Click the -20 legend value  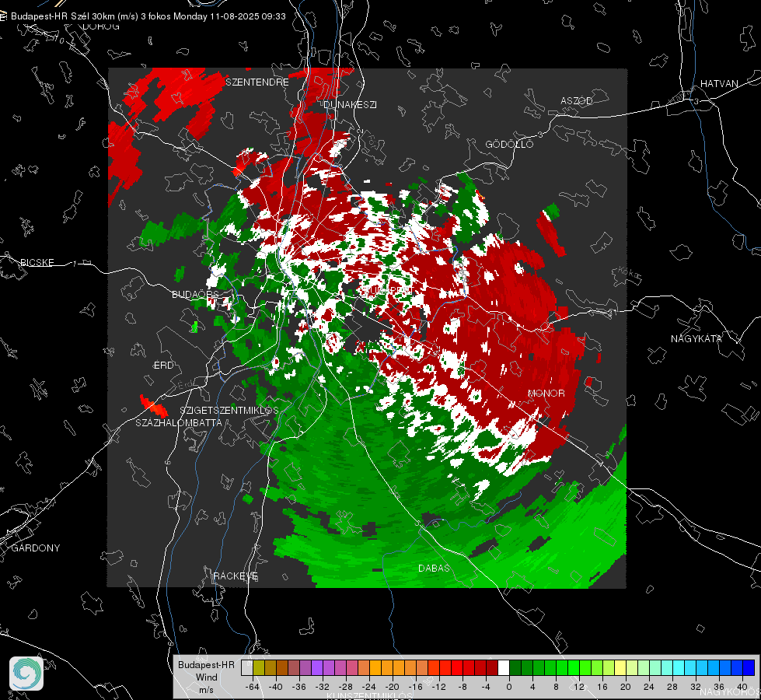pyautogui.click(x=392, y=687)
